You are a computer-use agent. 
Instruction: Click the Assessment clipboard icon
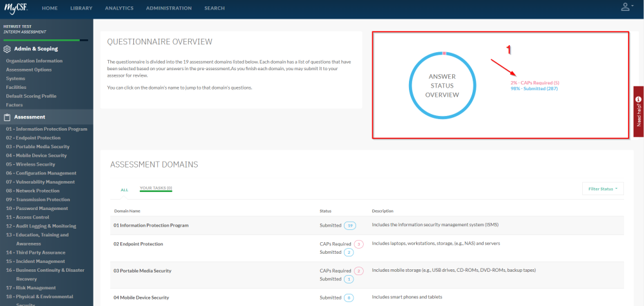[6, 117]
